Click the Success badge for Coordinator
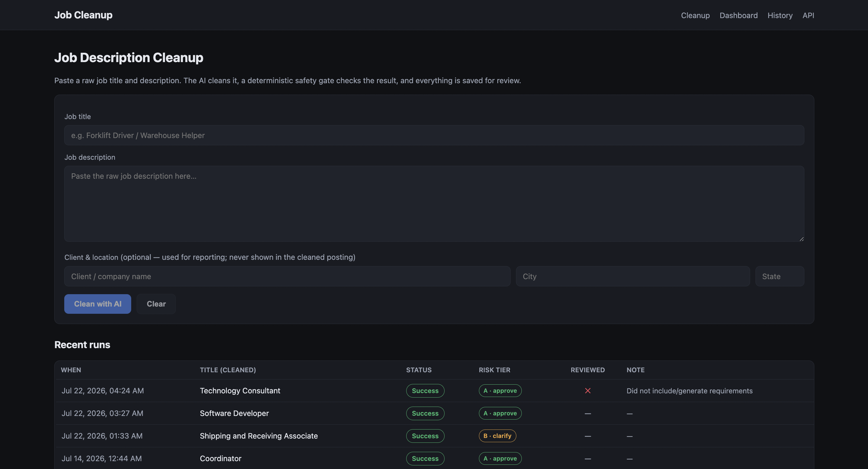 point(425,458)
